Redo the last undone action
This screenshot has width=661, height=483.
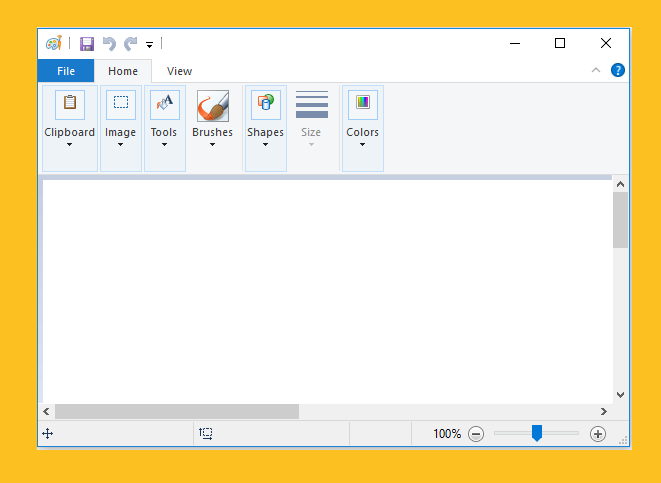pos(131,44)
